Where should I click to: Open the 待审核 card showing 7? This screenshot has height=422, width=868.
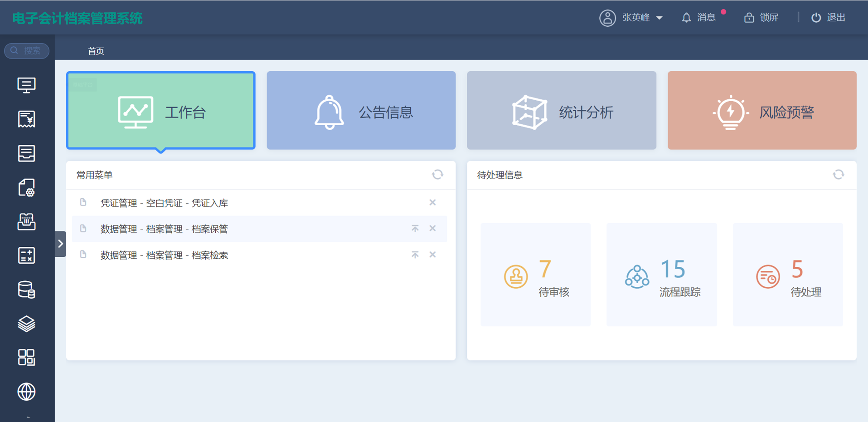(535, 275)
